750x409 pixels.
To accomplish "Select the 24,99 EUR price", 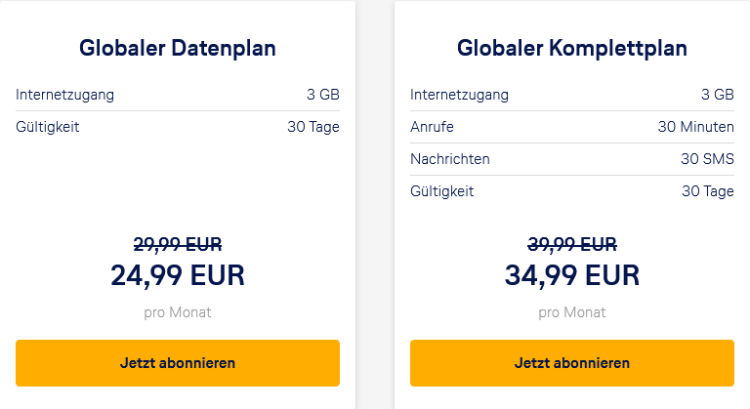I will pos(177,275).
